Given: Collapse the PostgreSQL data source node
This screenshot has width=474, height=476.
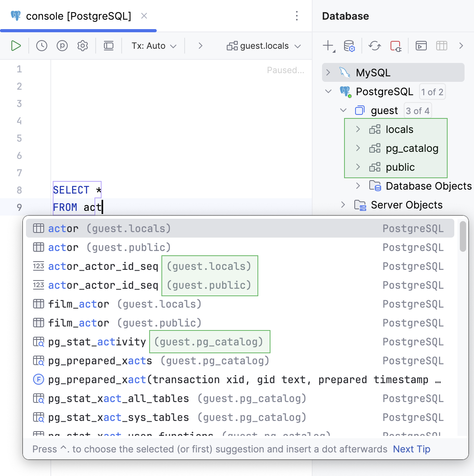Looking at the screenshot, I should pos(328,92).
